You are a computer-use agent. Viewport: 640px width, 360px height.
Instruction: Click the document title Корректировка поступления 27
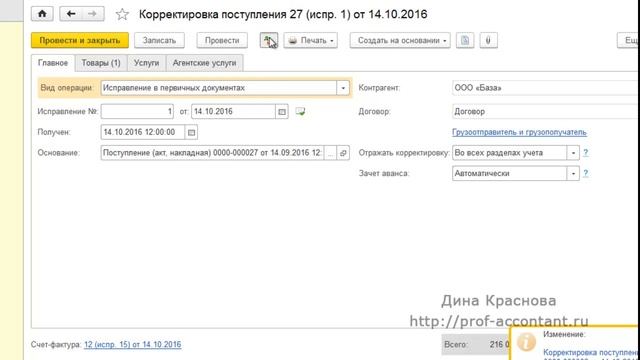pyautogui.click(x=283, y=14)
